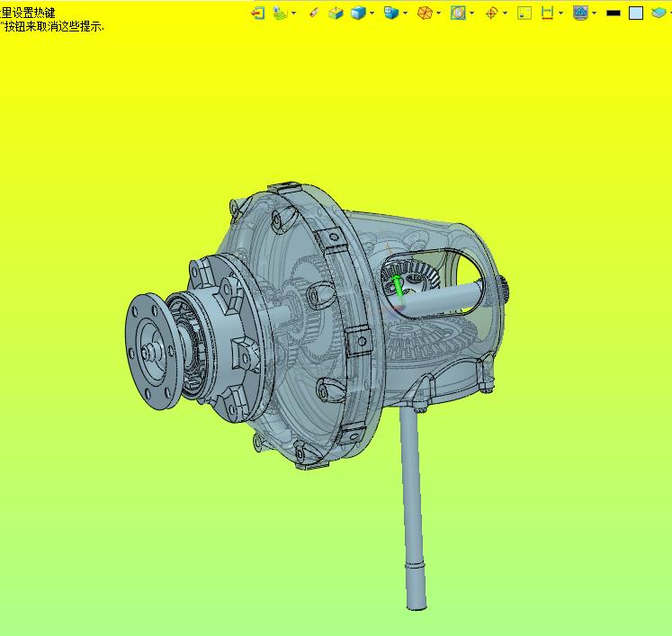
Task: Click the teal layer surface icon at toolbar end
Action: [659, 13]
